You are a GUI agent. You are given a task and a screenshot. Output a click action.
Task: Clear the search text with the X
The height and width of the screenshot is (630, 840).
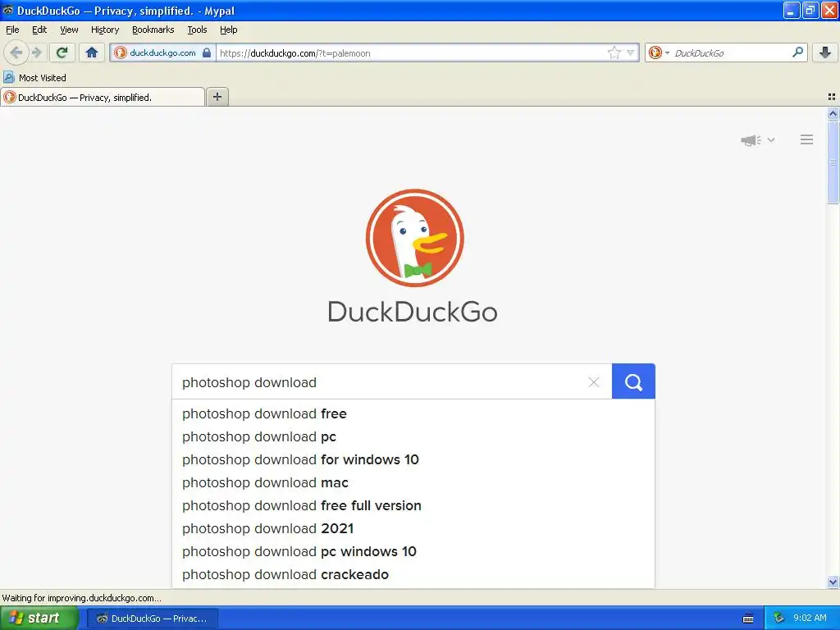[x=594, y=382]
